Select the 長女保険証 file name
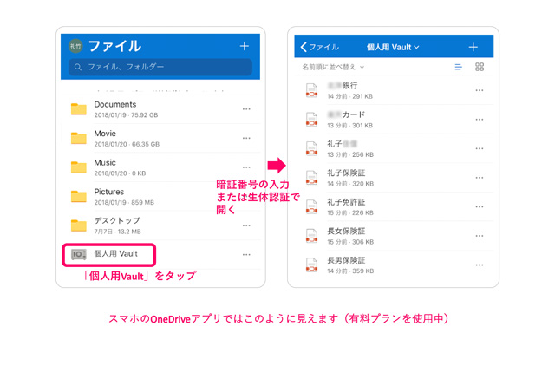The height and width of the screenshot is (392, 555). (346, 231)
